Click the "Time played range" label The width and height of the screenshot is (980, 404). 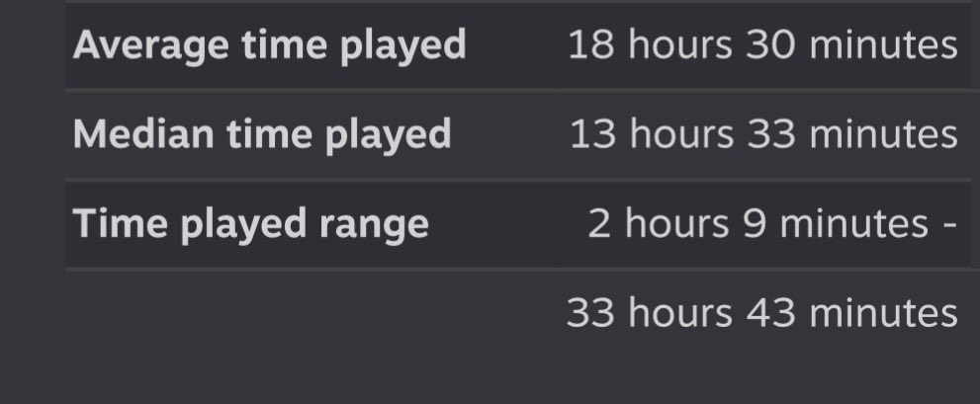[x=250, y=225]
